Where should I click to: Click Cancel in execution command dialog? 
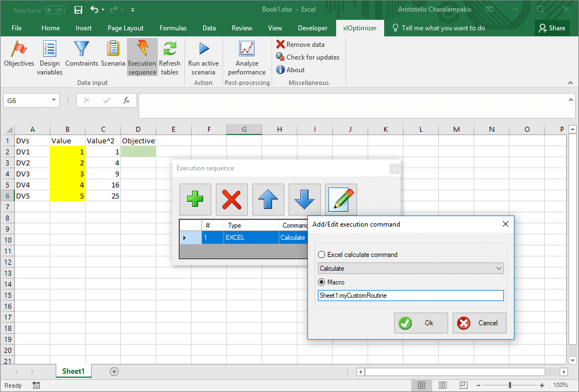[479, 323]
